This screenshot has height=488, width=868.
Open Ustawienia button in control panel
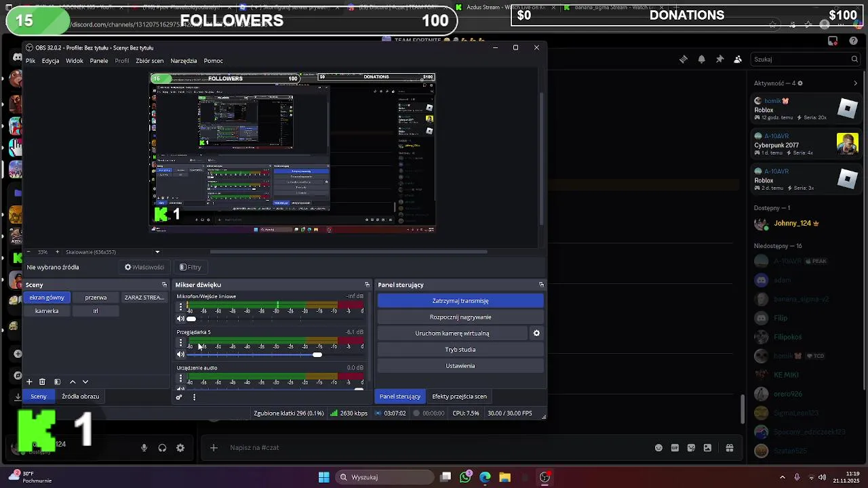460,365
